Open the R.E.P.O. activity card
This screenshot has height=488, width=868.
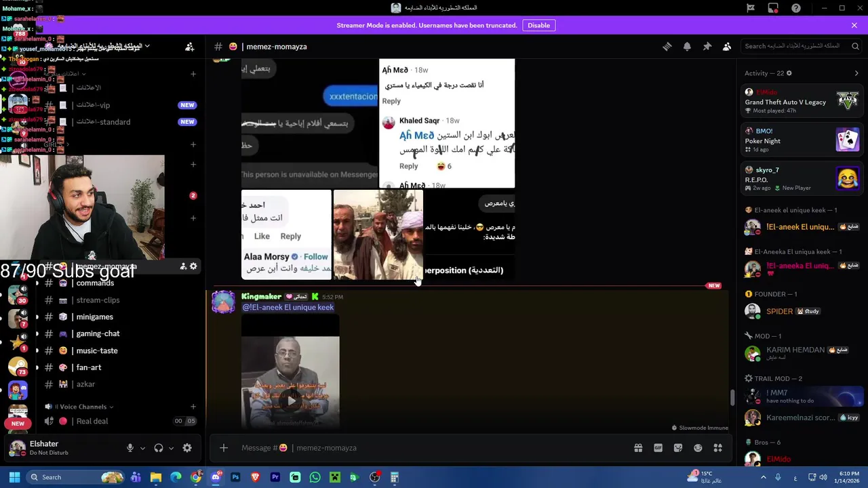point(801,179)
